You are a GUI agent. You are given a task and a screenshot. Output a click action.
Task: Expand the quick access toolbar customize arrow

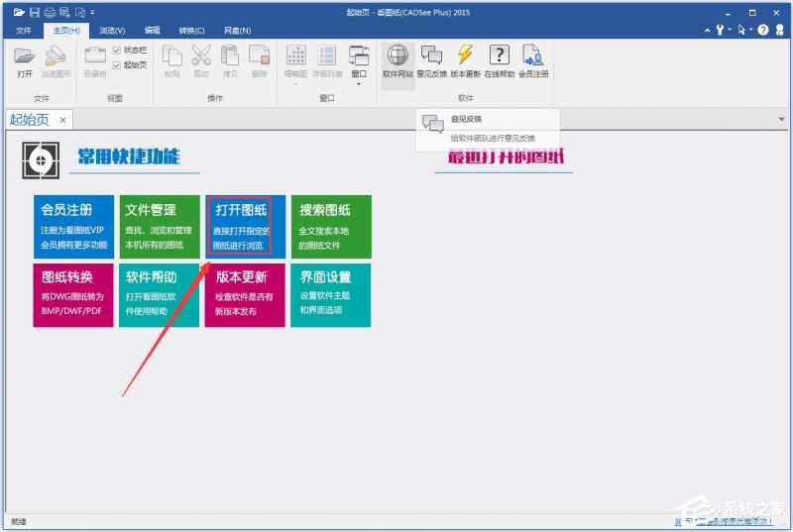pos(93,12)
